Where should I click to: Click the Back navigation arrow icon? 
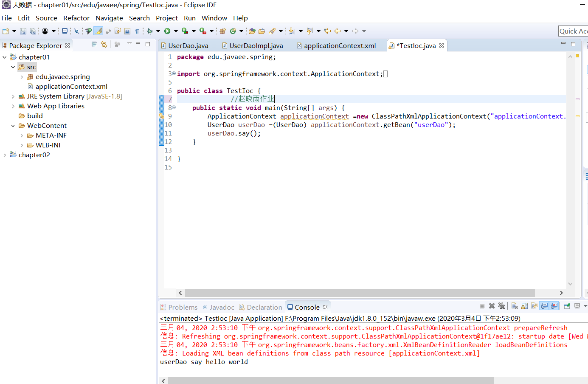pos(338,31)
